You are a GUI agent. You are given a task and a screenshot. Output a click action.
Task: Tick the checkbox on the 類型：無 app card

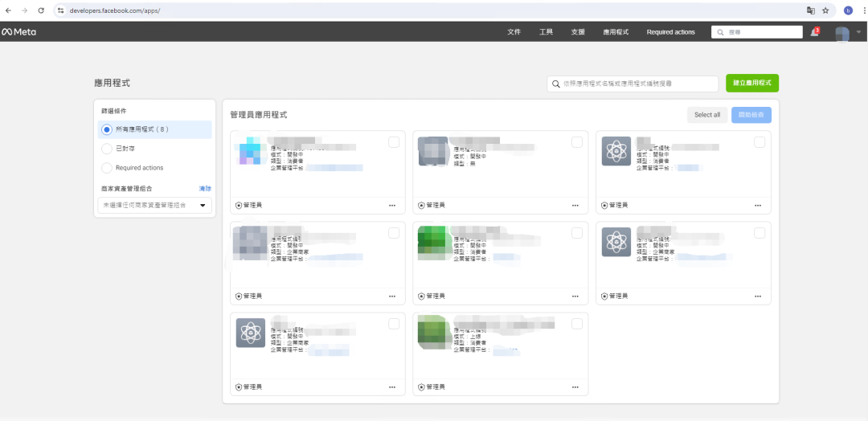click(x=577, y=142)
